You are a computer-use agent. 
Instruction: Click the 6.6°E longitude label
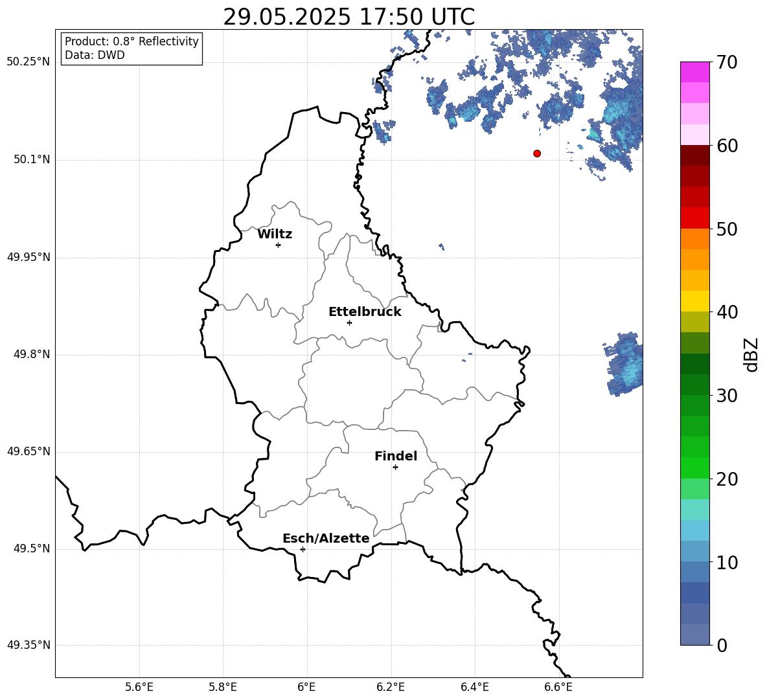coord(558,688)
